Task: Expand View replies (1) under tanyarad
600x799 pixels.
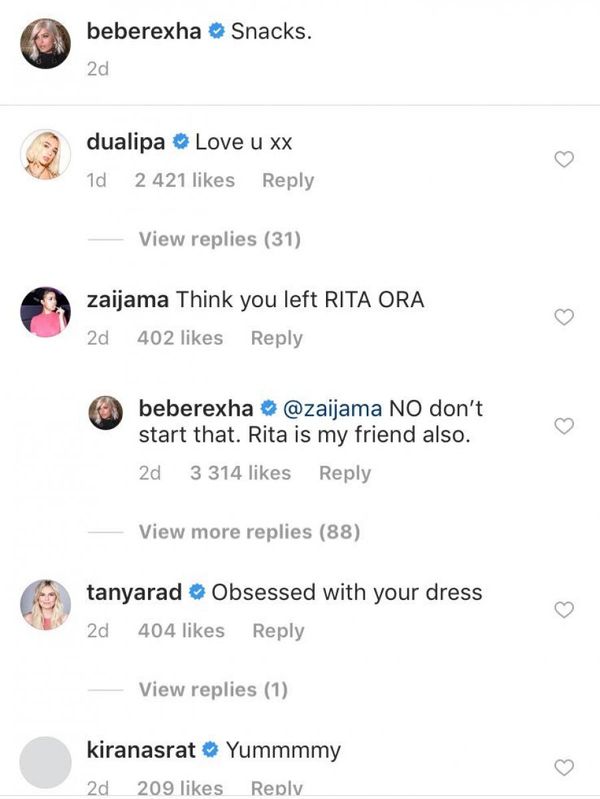Action: [x=213, y=689]
